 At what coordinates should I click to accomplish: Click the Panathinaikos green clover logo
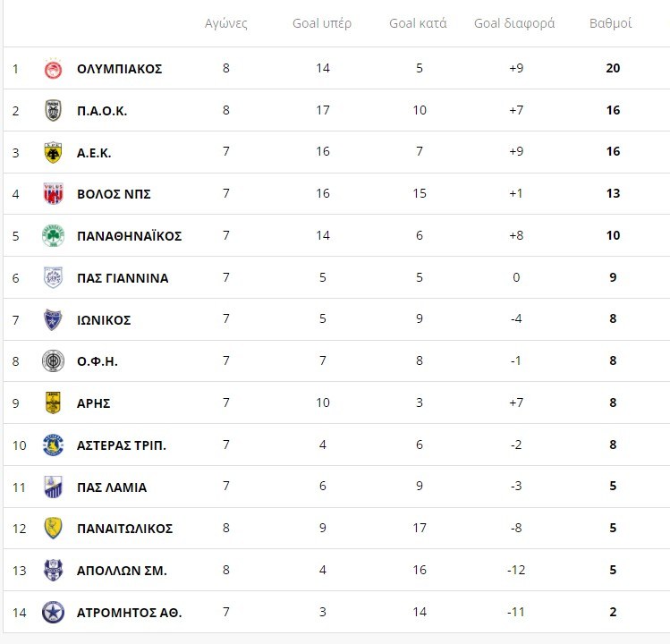pyautogui.click(x=54, y=236)
